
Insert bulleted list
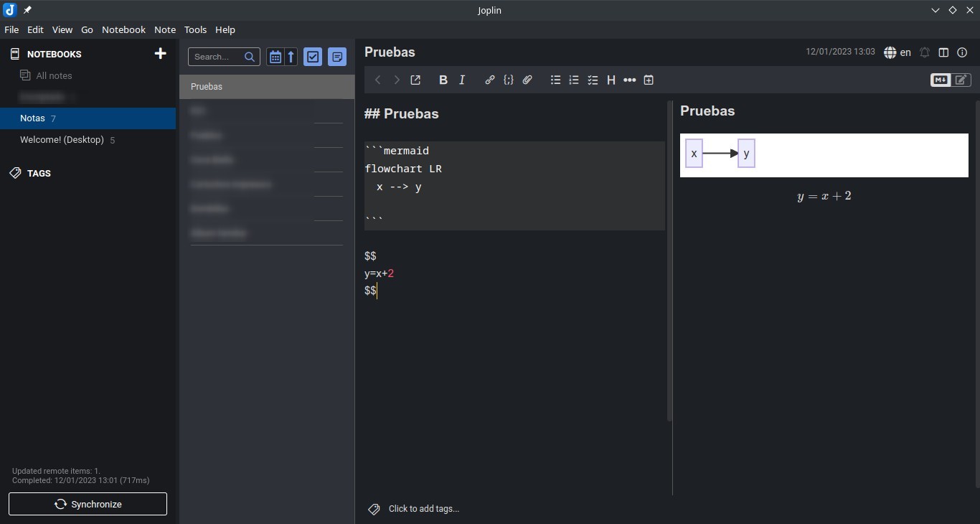(555, 80)
